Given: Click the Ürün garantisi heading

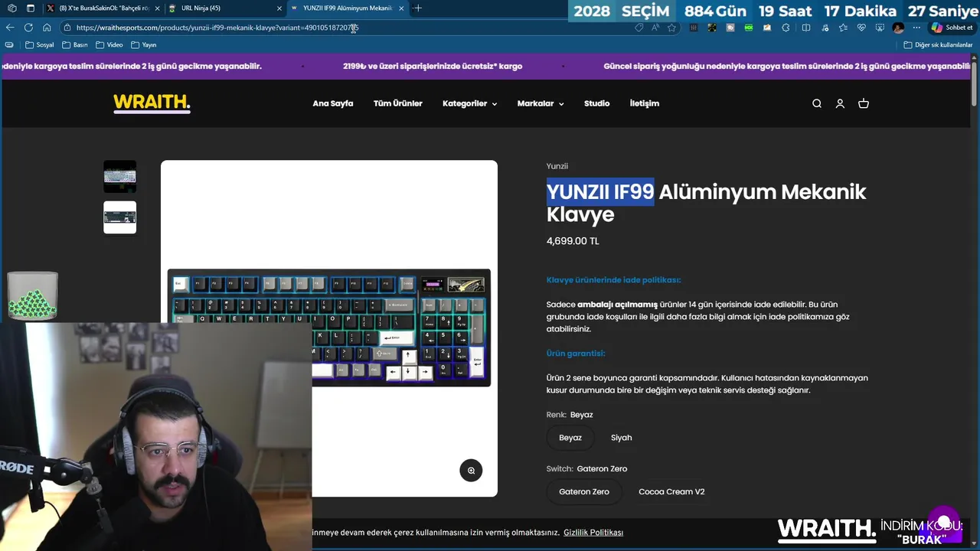Looking at the screenshot, I should tap(576, 354).
